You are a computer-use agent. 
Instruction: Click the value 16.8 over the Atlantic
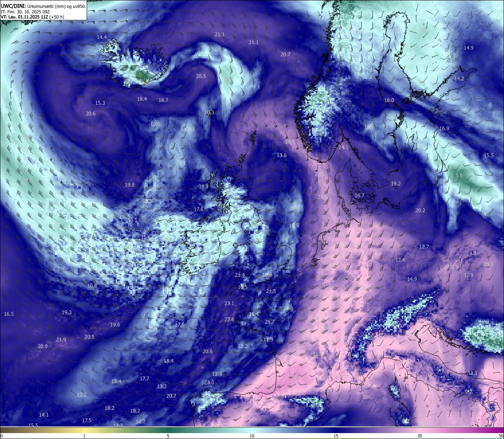[92, 285]
